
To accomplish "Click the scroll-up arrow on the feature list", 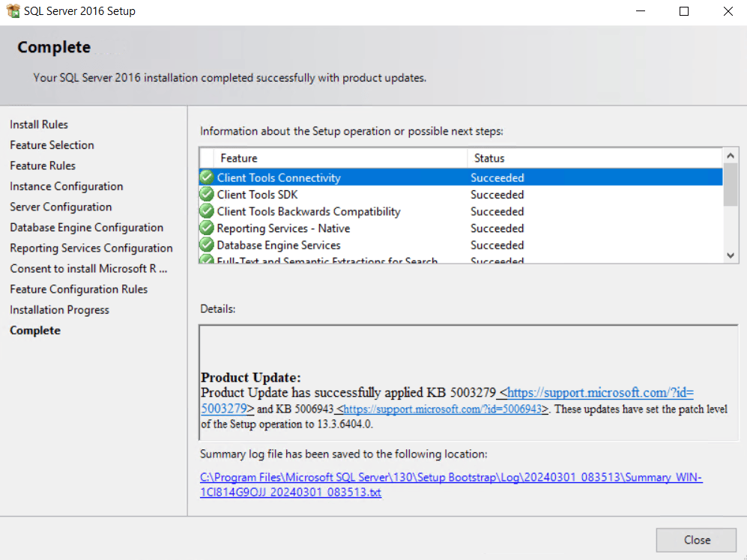I will (729, 156).
